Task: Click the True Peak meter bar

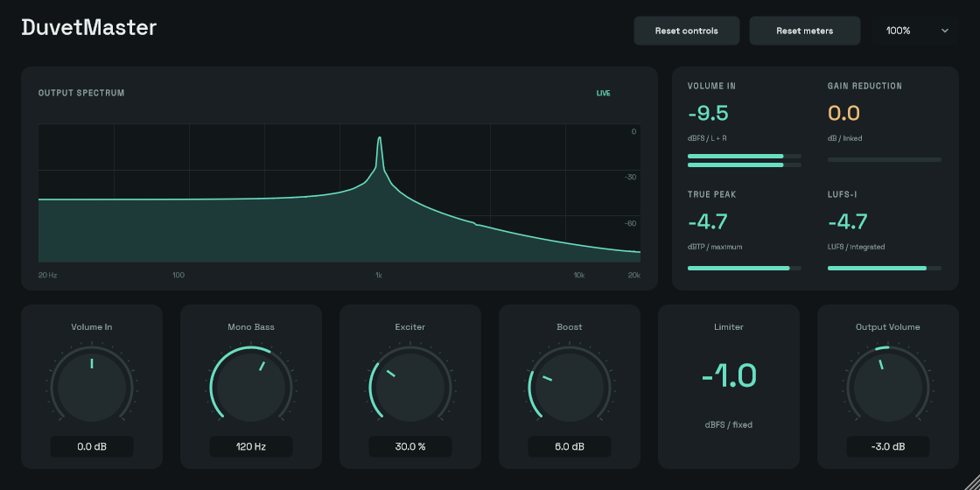Action: click(x=745, y=268)
